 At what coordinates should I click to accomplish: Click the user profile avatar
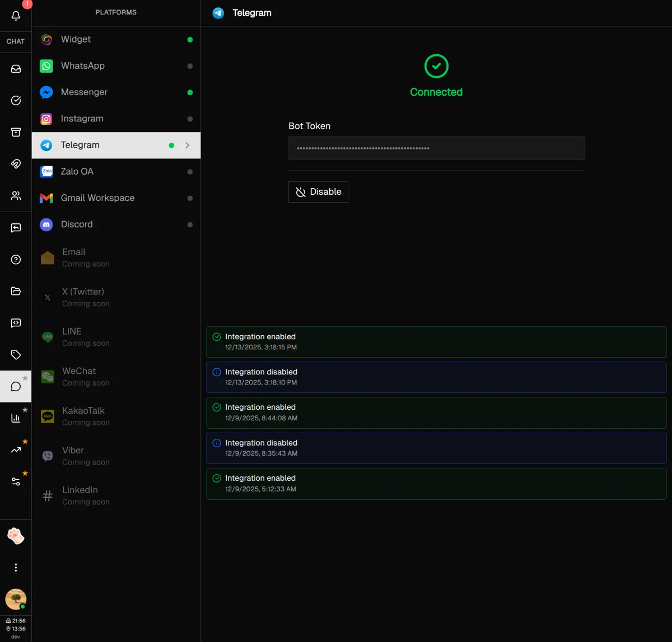point(16,599)
